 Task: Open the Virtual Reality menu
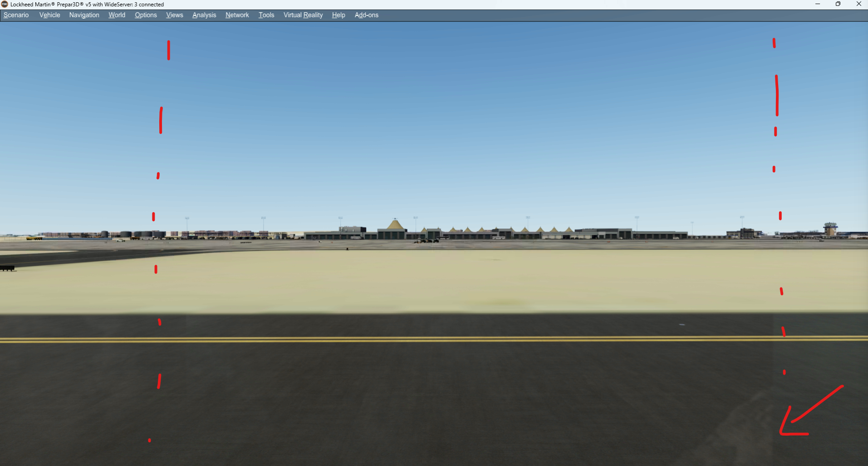[x=303, y=15]
